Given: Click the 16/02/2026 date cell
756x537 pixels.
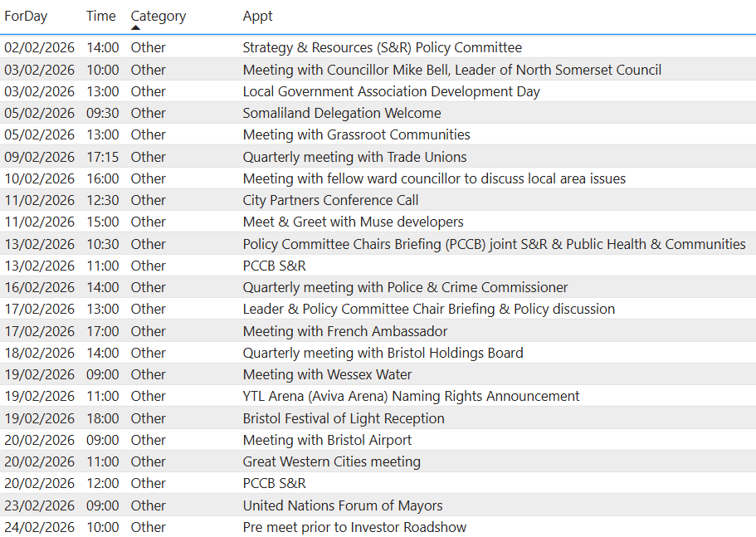Looking at the screenshot, I should pos(39,287).
